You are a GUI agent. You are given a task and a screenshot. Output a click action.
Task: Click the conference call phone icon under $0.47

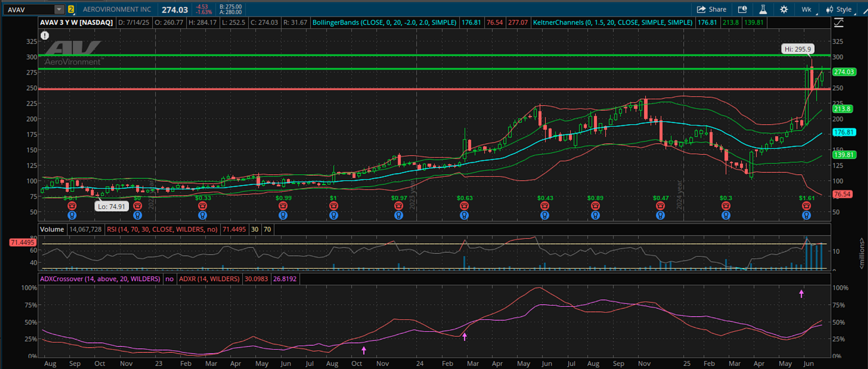pyautogui.click(x=660, y=206)
